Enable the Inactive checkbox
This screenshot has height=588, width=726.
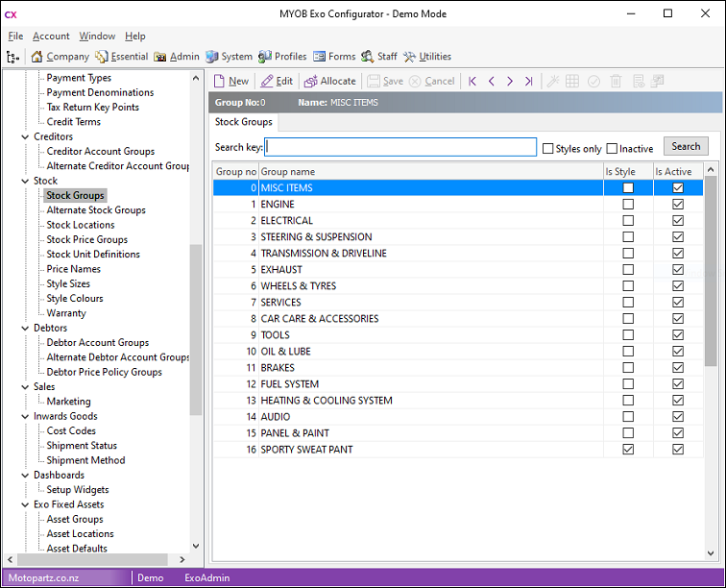pos(612,149)
